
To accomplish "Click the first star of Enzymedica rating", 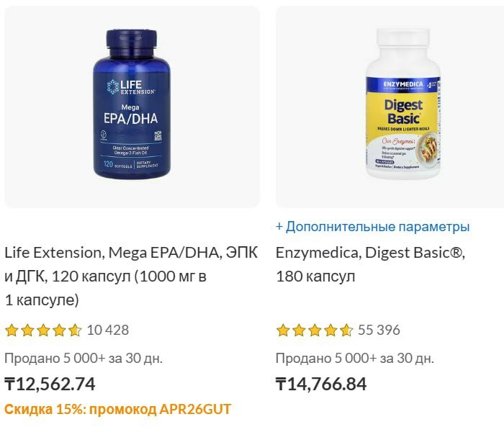I will [x=283, y=331].
